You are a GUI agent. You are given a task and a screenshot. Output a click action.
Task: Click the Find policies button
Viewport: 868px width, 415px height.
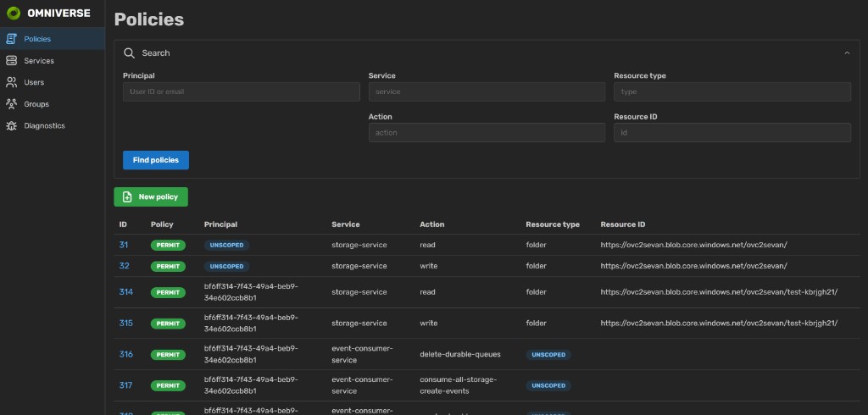pos(156,160)
